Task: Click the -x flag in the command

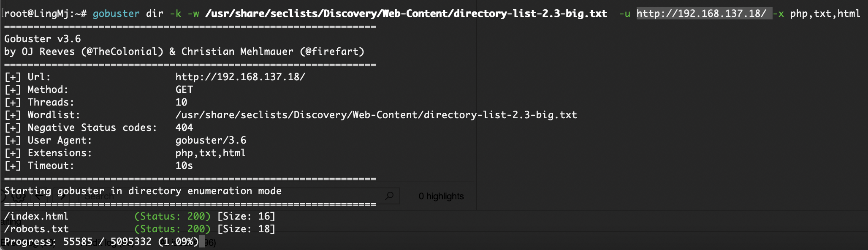Action: click(x=778, y=14)
